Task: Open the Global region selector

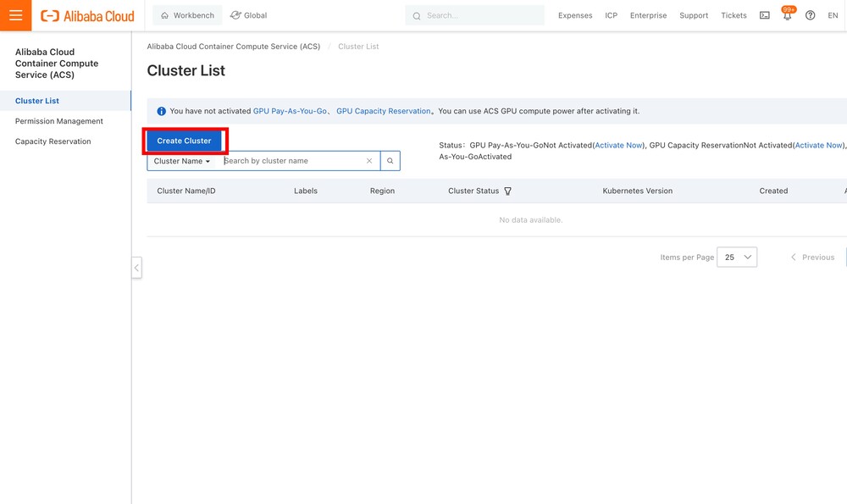Action: click(x=248, y=15)
